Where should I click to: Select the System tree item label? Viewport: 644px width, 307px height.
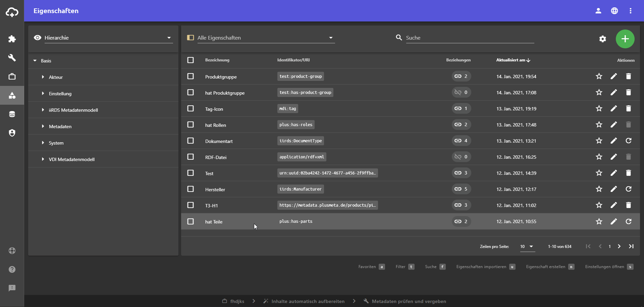[x=56, y=143]
